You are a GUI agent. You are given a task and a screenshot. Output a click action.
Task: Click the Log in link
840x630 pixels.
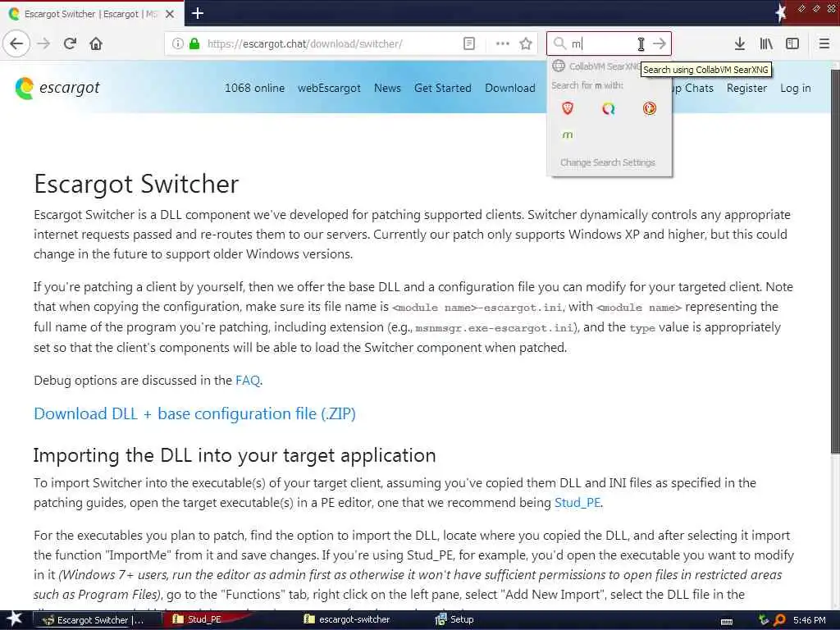coord(795,88)
